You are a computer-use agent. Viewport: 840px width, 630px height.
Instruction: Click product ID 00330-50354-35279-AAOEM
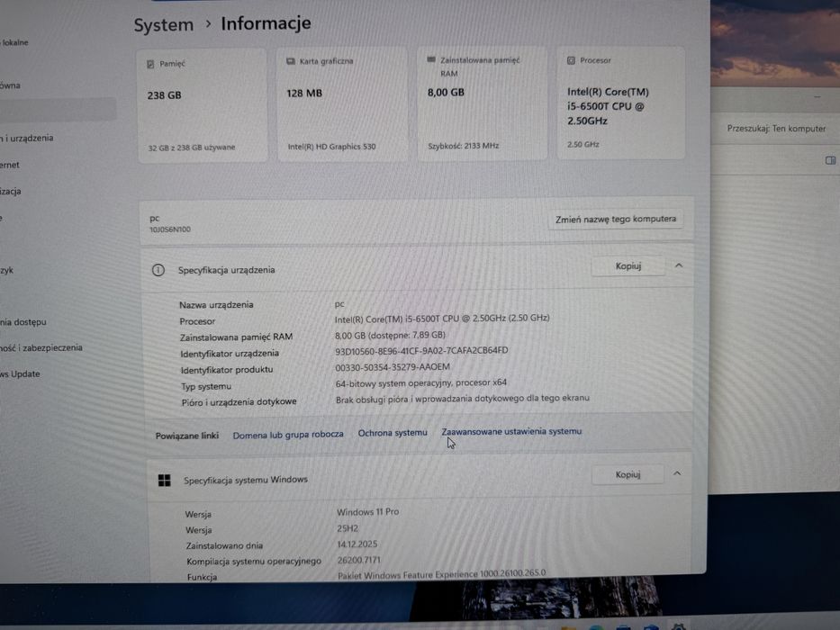[x=393, y=367]
